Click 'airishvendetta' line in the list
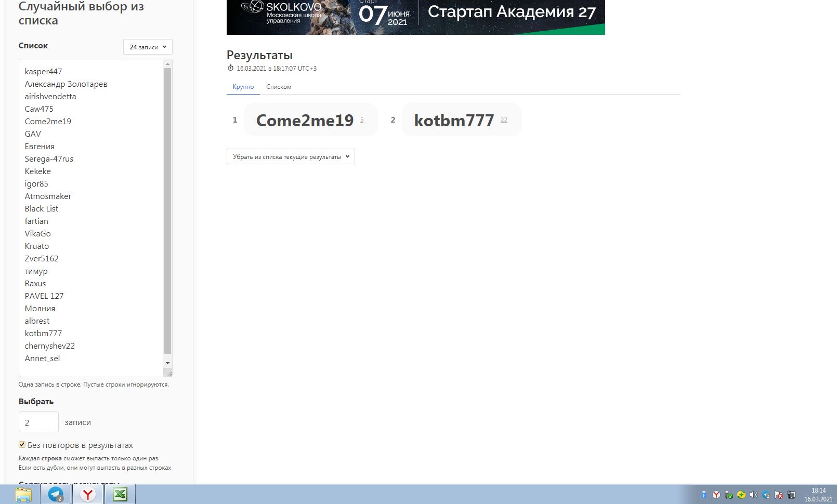Image resolution: width=837 pixels, height=504 pixels. coord(50,97)
